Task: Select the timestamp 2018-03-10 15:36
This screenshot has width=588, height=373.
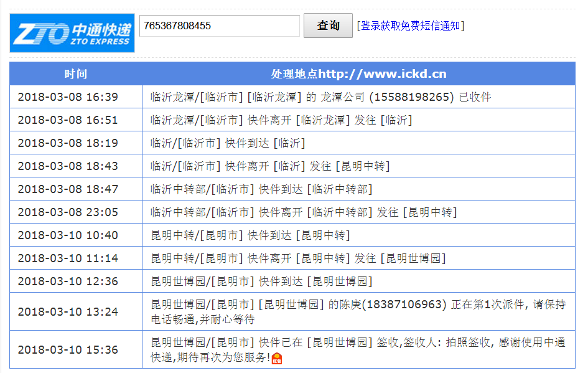Action: point(68,350)
